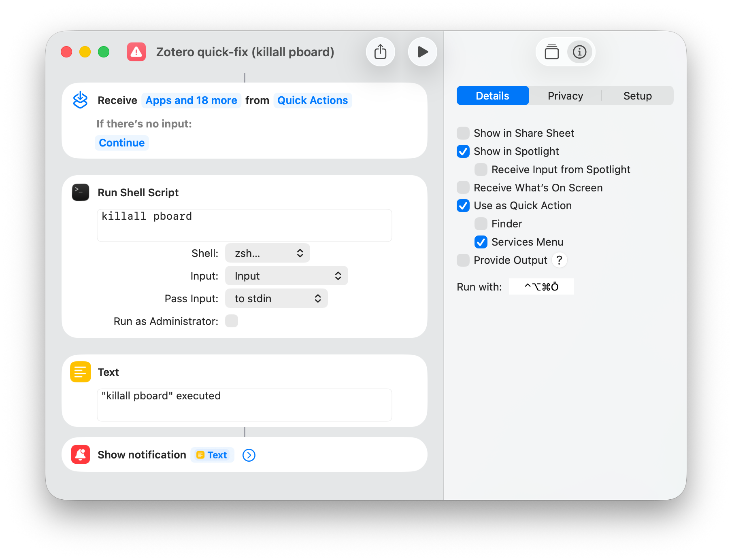Open the action library icon
Screen dimensions: 732x560
551,52
